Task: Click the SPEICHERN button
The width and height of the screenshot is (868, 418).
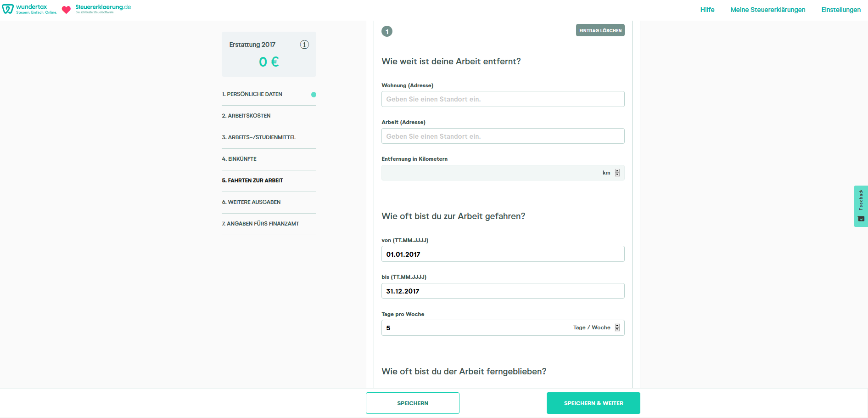Action: point(412,403)
